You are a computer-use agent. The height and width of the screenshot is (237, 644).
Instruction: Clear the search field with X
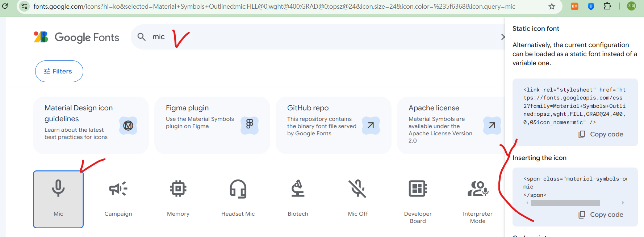503,37
